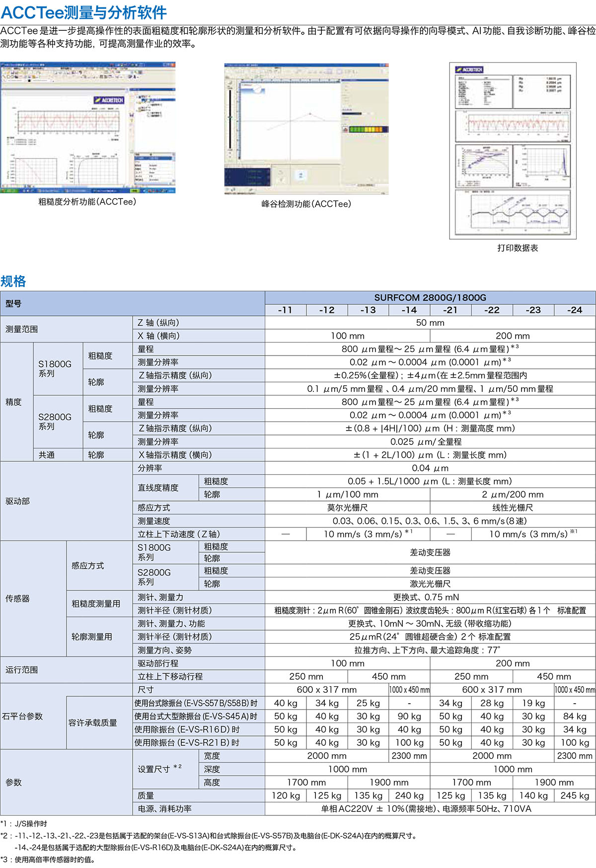This screenshot has width=596, height=868.
Task: Select the "驱动部" category cell
Action: pos(67,501)
